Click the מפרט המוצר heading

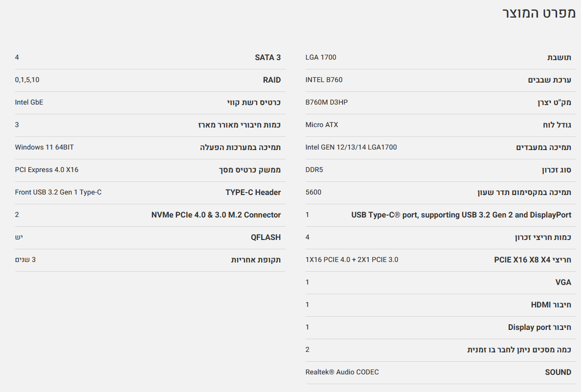[539, 13]
